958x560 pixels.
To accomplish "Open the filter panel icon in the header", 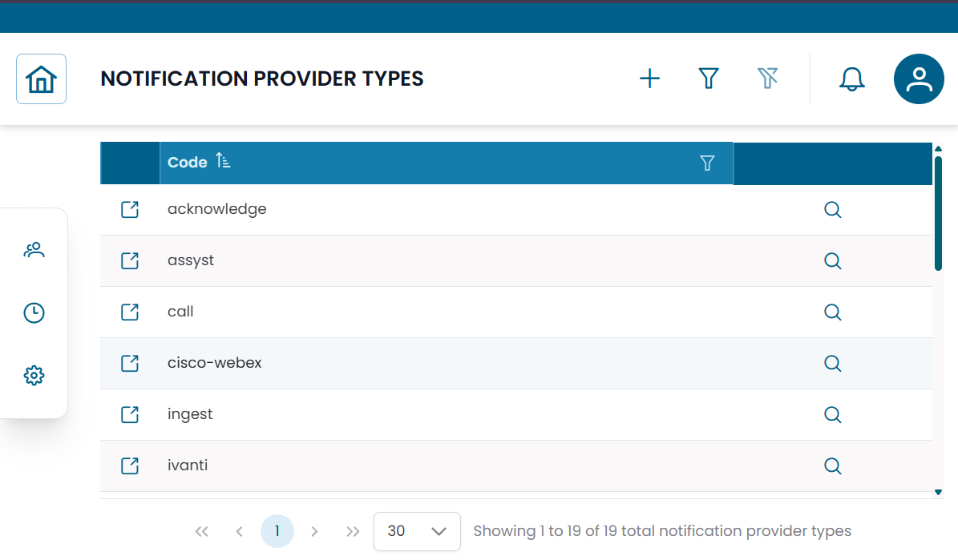I will [x=708, y=79].
